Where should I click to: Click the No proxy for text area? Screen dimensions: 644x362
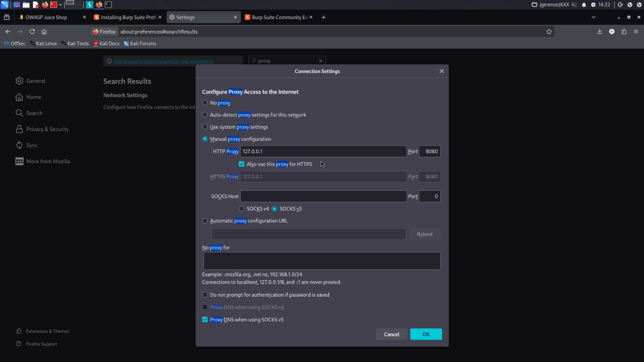(x=322, y=261)
